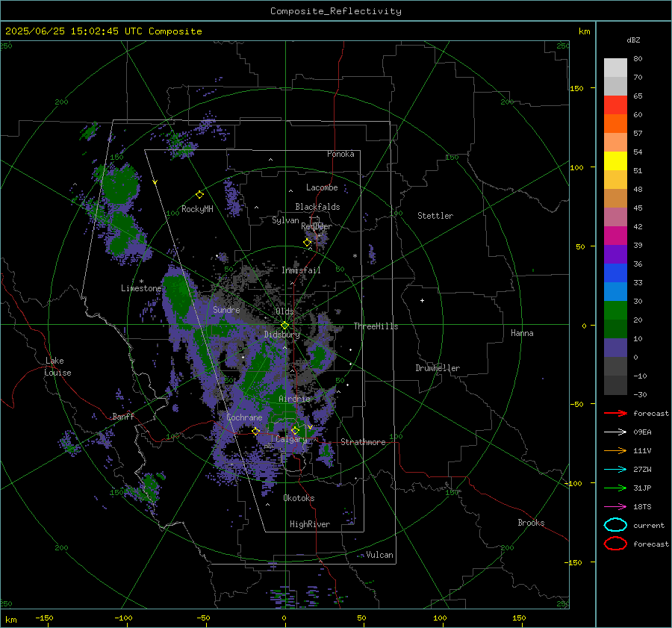This screenshot has height=628, width=672.
Task: Click the blue swatch between 36 and 33 dBZ
Action: (615, 273)
